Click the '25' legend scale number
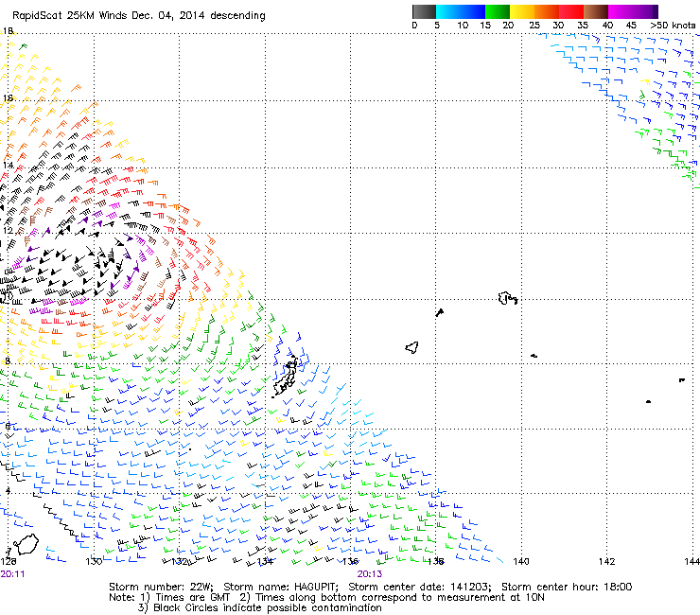Screen dimensions: 700x615 [x=534, y=26]
